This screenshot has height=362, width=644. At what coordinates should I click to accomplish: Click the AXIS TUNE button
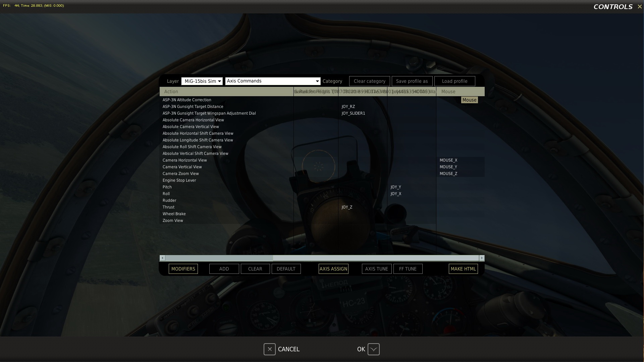coord(377,269)
